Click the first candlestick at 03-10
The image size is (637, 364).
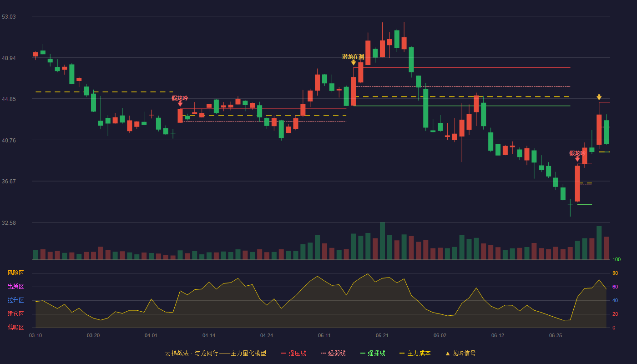35,54
